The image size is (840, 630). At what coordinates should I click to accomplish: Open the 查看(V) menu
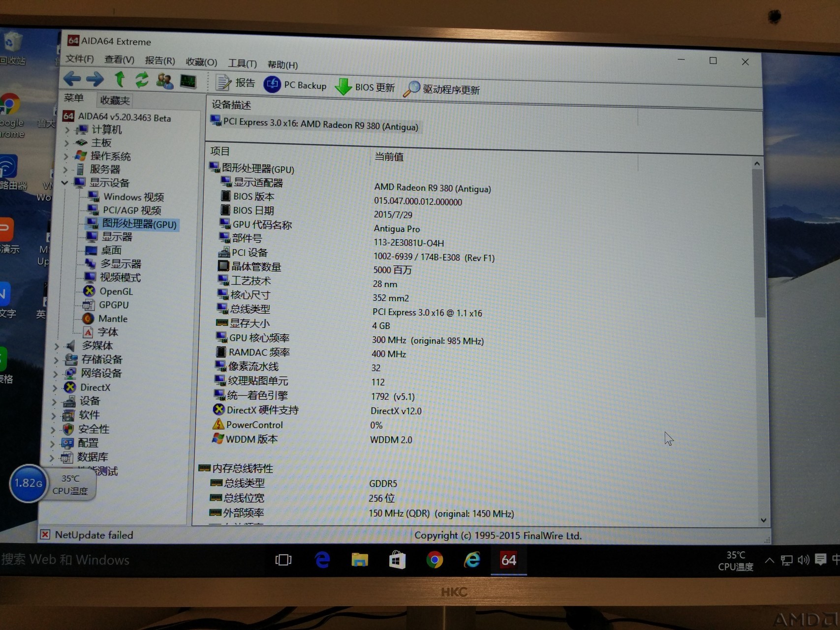coord(119,60)
